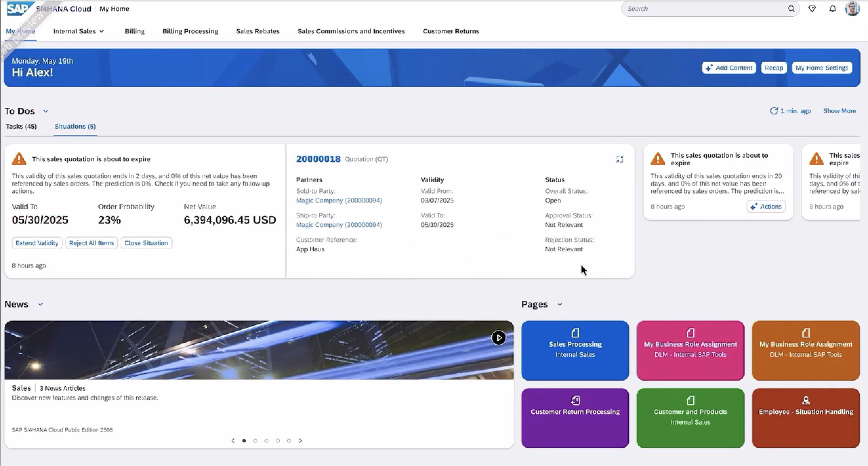The width and height of the screenshot is (868, 466).
Task: Play the news video
Action: coord(498,338)
